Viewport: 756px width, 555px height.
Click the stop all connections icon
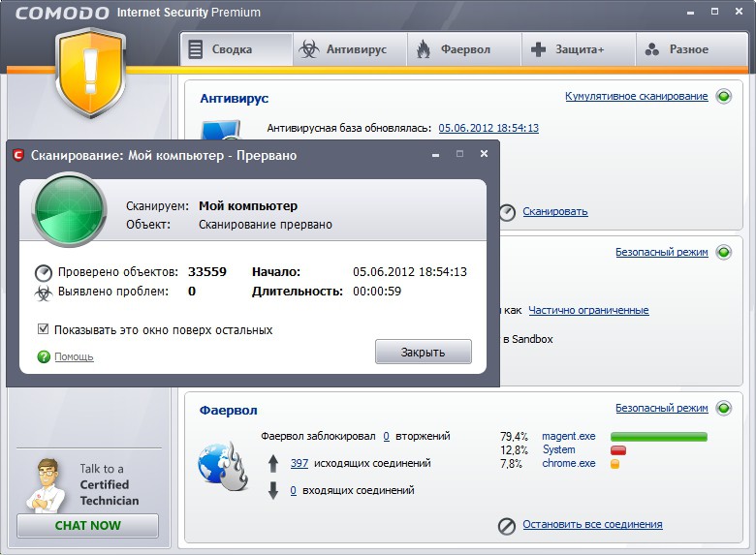(506, 525)
